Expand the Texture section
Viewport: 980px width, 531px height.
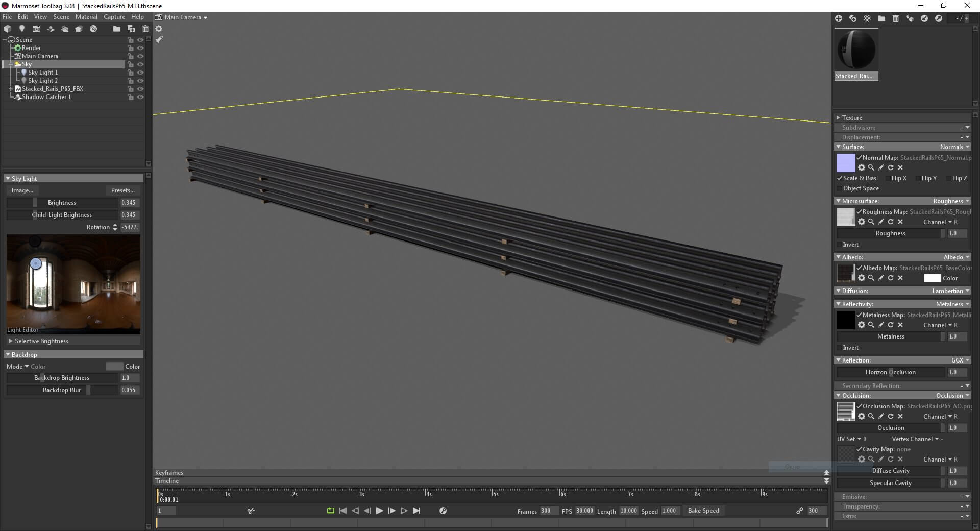point(838,117)
